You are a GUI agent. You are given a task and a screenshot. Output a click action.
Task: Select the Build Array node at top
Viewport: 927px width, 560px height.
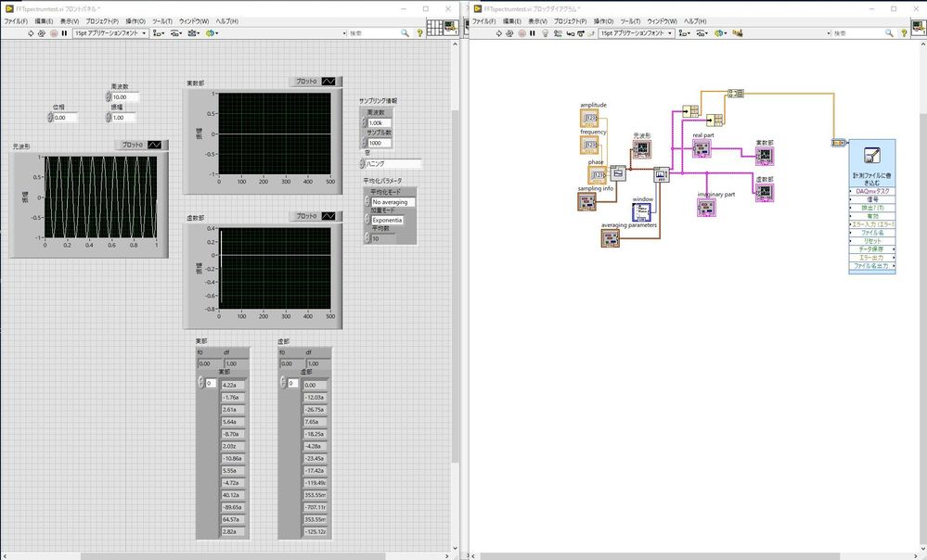tap(736, 93)
